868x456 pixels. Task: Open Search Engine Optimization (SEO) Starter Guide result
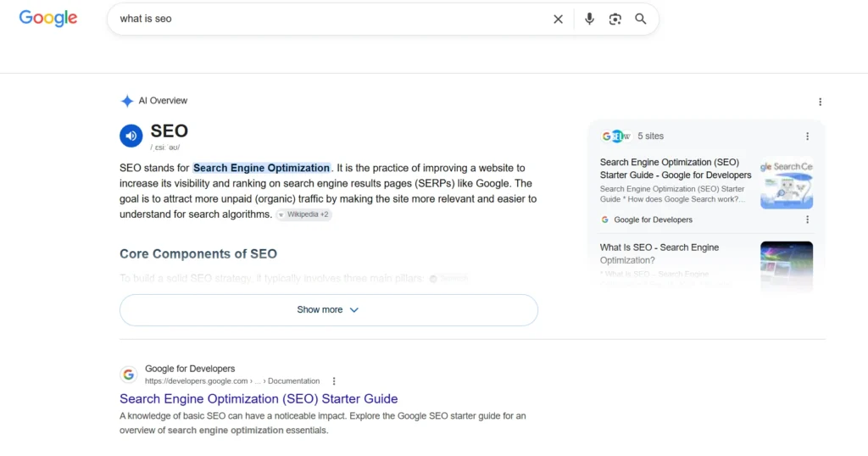(x=259, y=399)
